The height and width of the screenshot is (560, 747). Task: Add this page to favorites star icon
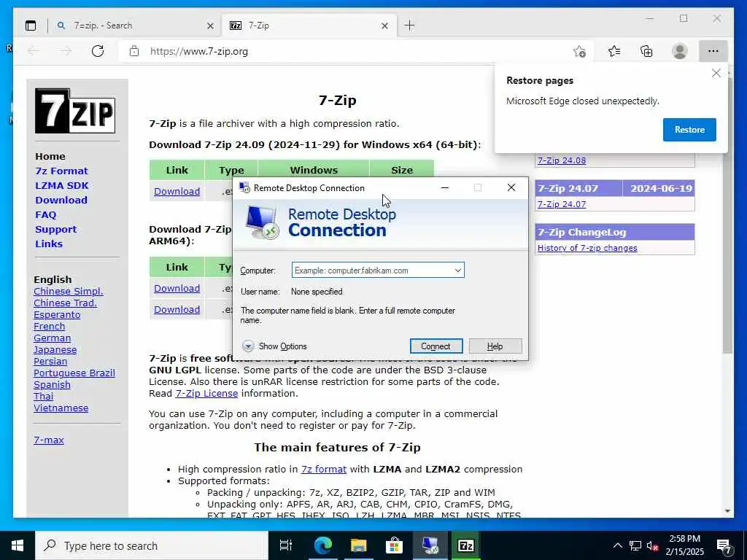tap(579, 52)
